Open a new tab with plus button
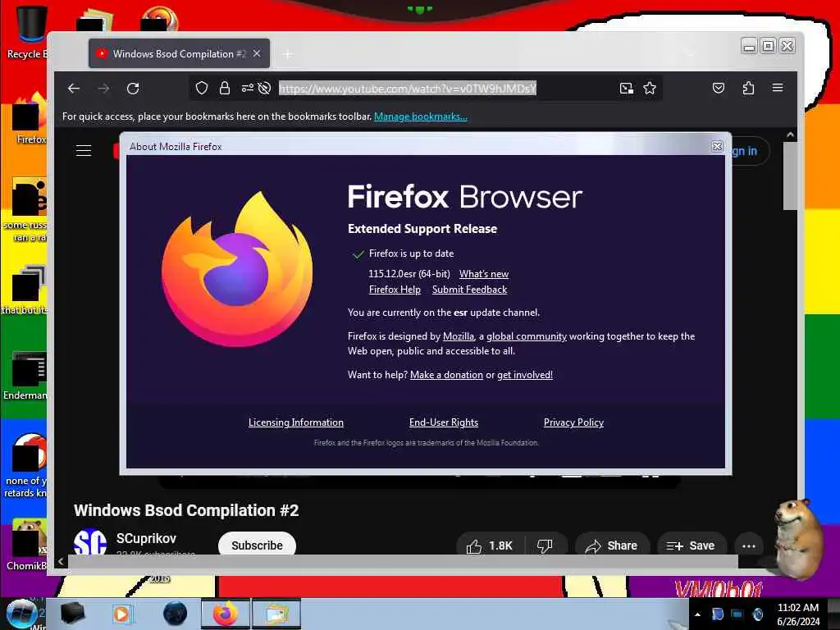 pos(288,54)
